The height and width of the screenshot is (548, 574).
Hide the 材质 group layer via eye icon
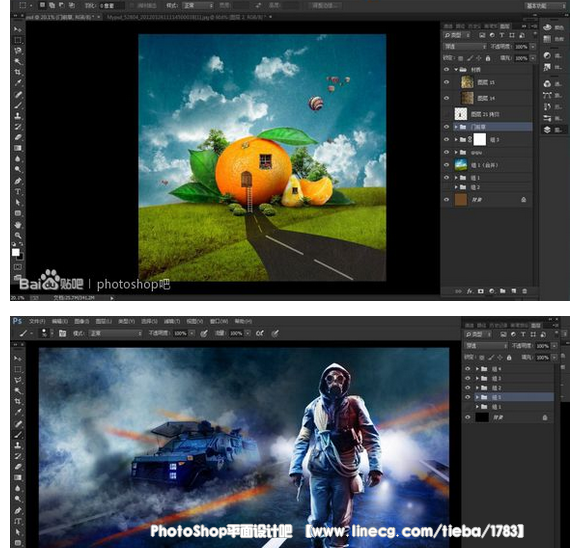(x=447, y=70)
